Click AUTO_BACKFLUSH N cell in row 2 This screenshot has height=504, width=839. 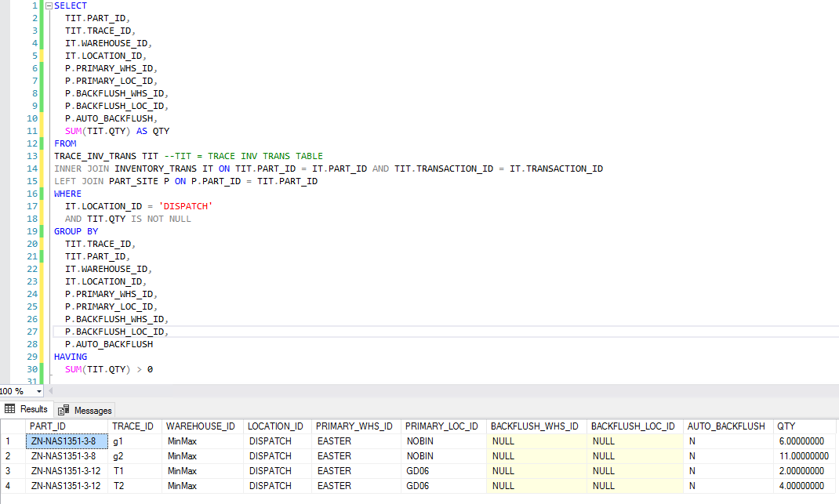click(728, 456)
